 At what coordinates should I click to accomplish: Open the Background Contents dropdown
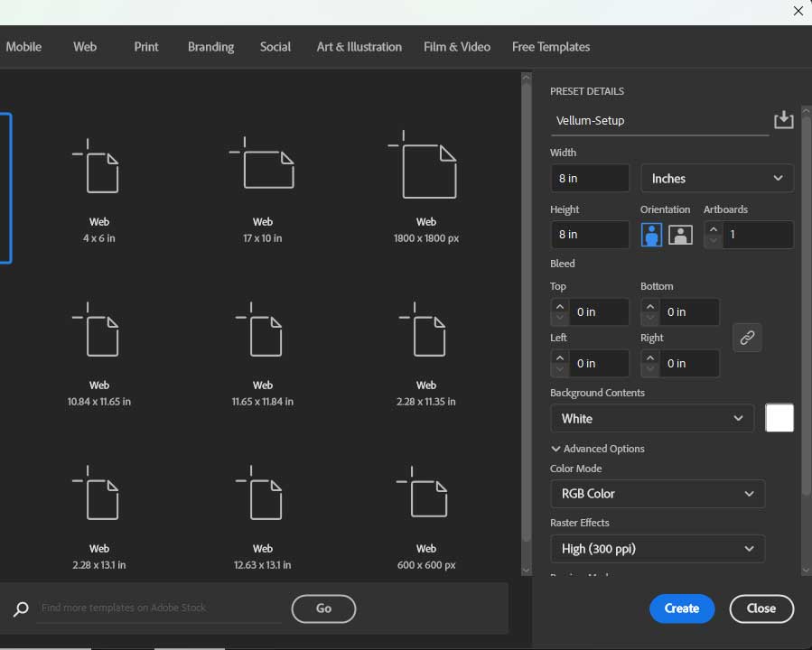651,419
